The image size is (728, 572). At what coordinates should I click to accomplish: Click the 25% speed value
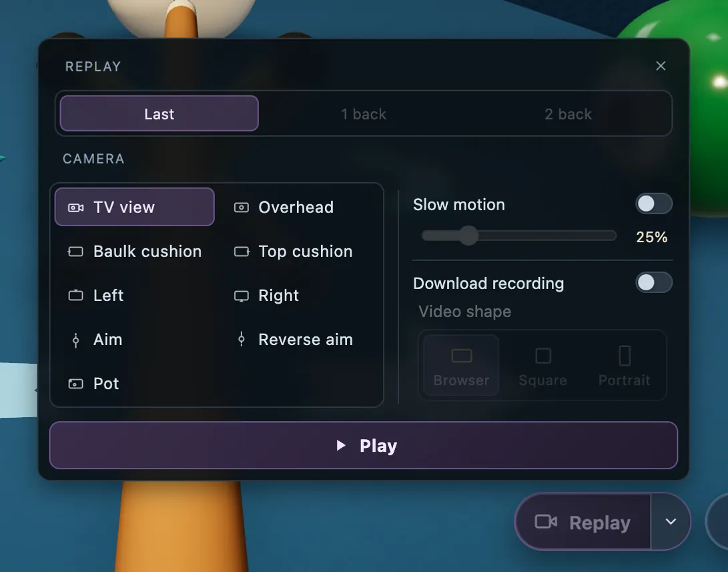click(652, 237)
